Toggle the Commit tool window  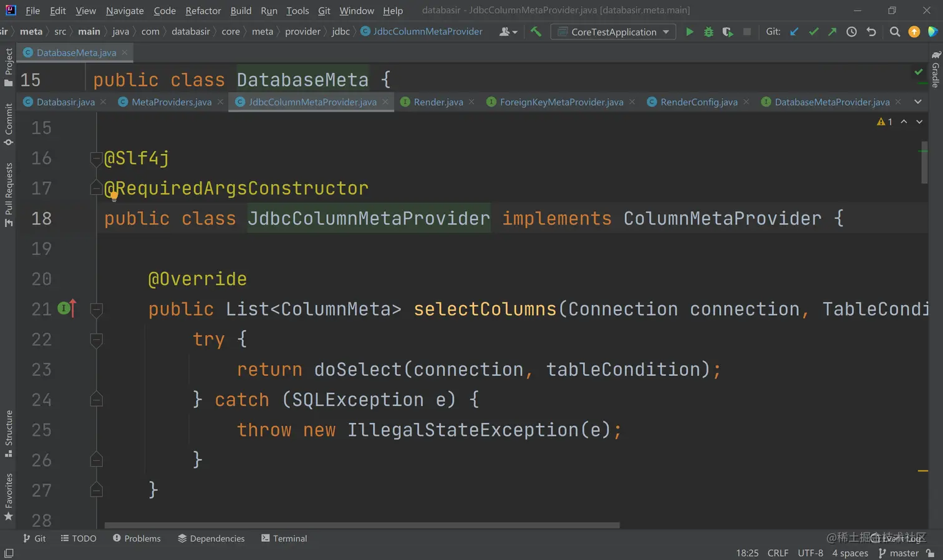coord(9,124)
